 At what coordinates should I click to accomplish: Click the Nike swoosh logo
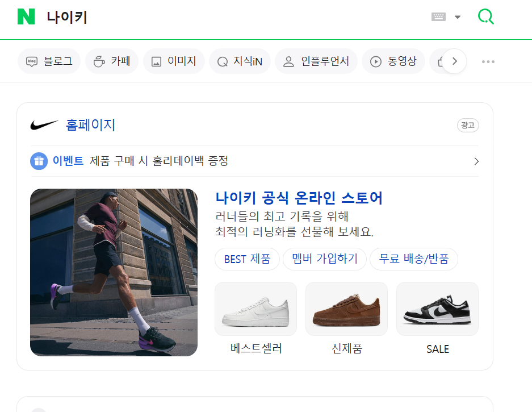pos(44,125)
